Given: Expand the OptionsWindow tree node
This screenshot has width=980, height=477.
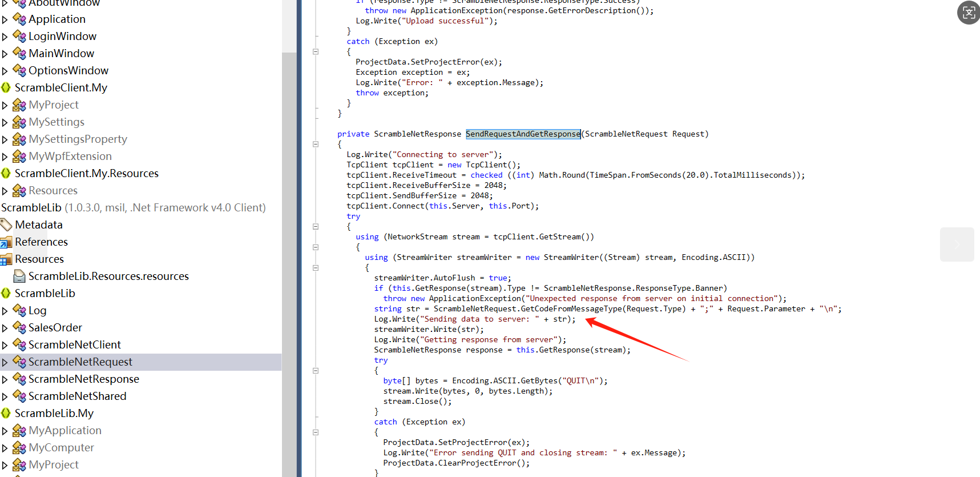Looking at the screenshot, I should point(5,71).
